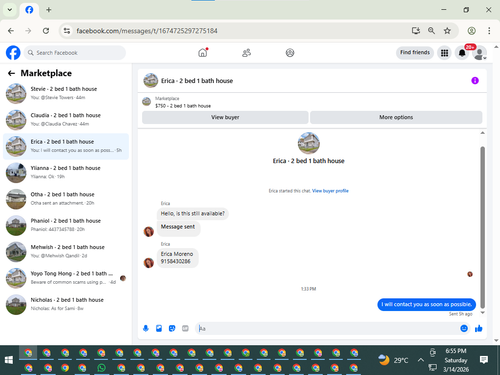Go back in browser history
The image size is (500, 375).
click(11, 31)
